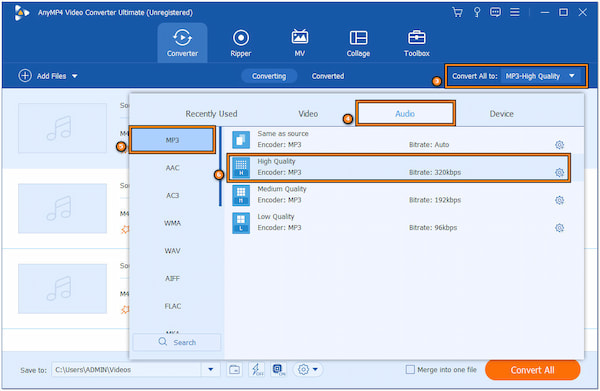Screen dimensions: 600x391
Task: Click Bitrate: 320kbps text
Action: click(x=435, y=173)
